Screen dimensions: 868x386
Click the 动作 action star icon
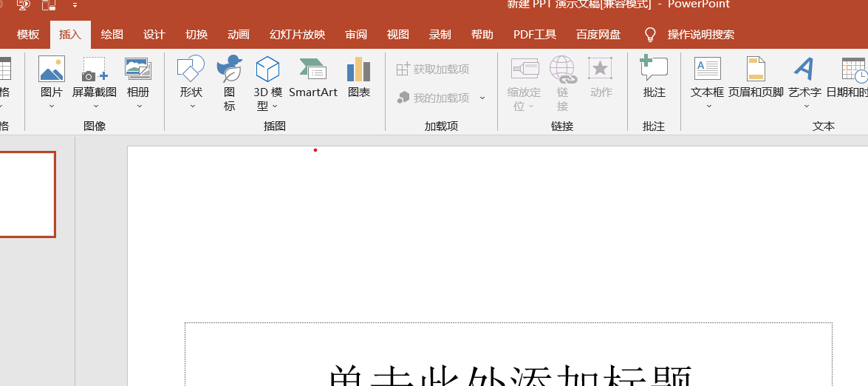click(x=601, y=69)
